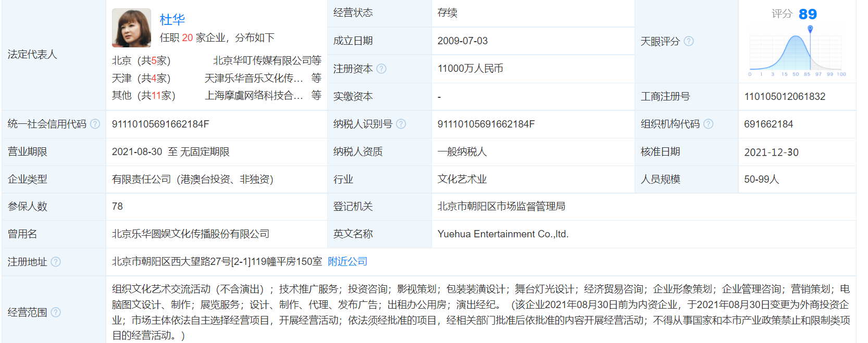Click the English name Yuehua Entertainment Co.,ltd.
The height and width of the screenshot is (343, 868).
503,234
